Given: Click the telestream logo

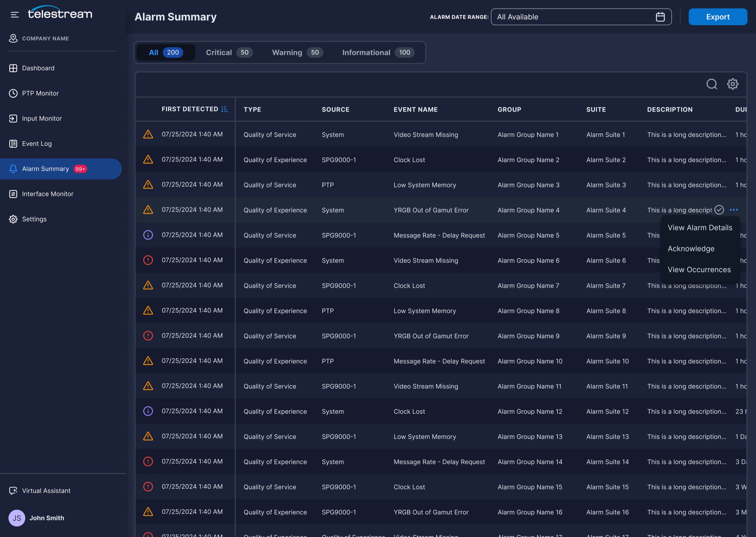Looking at the screenshot, I should click(x=60, y=13).
